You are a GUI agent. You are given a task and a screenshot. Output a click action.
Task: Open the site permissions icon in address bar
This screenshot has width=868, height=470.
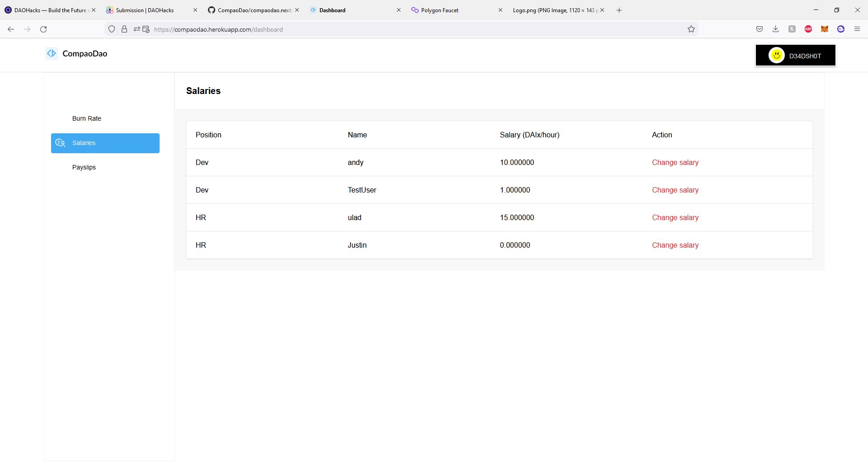pyautogui.click(x=137, y=29)
